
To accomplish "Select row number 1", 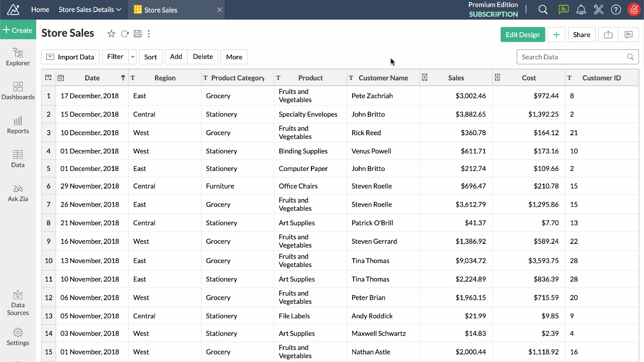I will point(49,96).
